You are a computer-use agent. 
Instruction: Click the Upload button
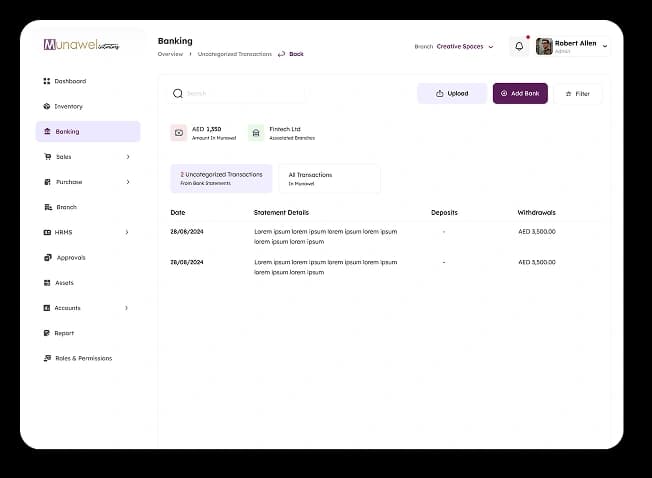pos(452,94)
